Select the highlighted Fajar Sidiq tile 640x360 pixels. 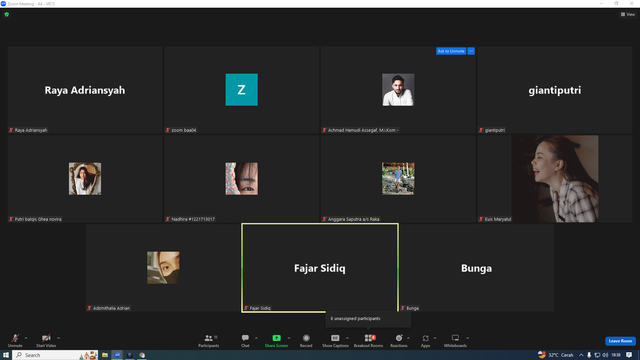pyautogui.click(x=320, y=268)
